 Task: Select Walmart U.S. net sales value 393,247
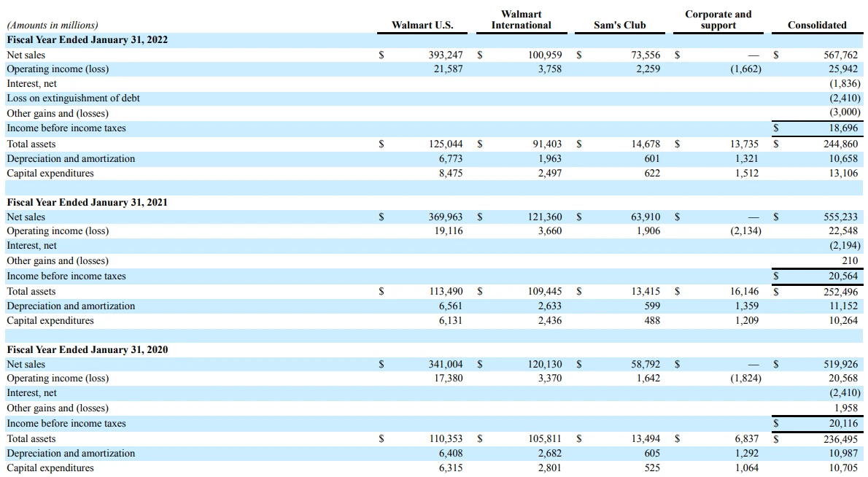pyautogui.click(x=446, y=55)
